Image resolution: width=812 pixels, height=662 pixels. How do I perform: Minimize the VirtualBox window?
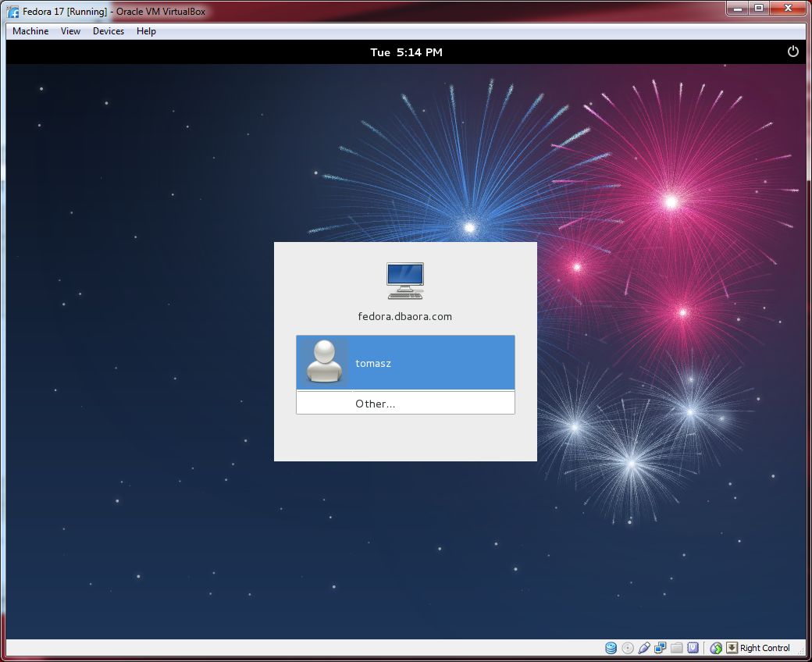tap(738, 9)
